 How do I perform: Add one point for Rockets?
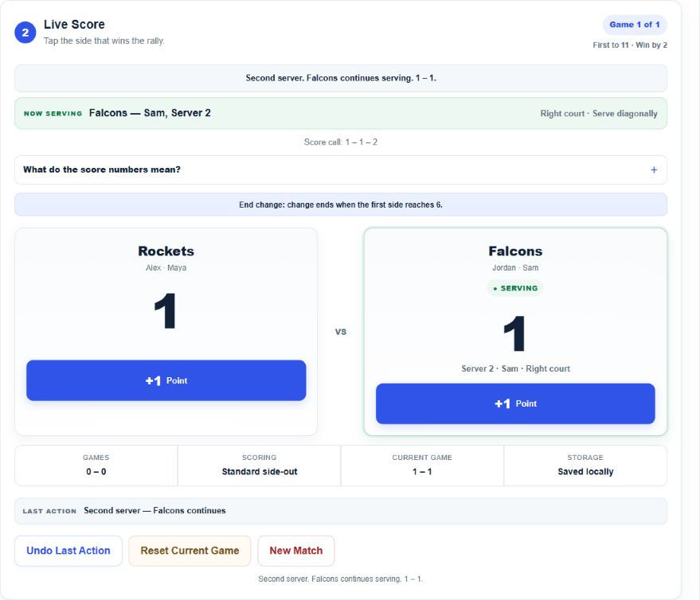(x=166, y=380)
